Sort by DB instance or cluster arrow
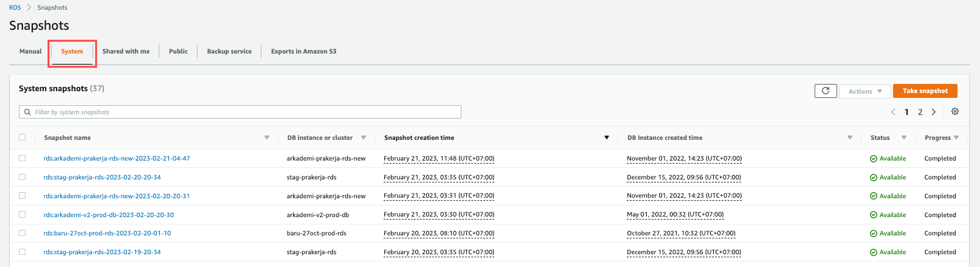 [364, 138]
